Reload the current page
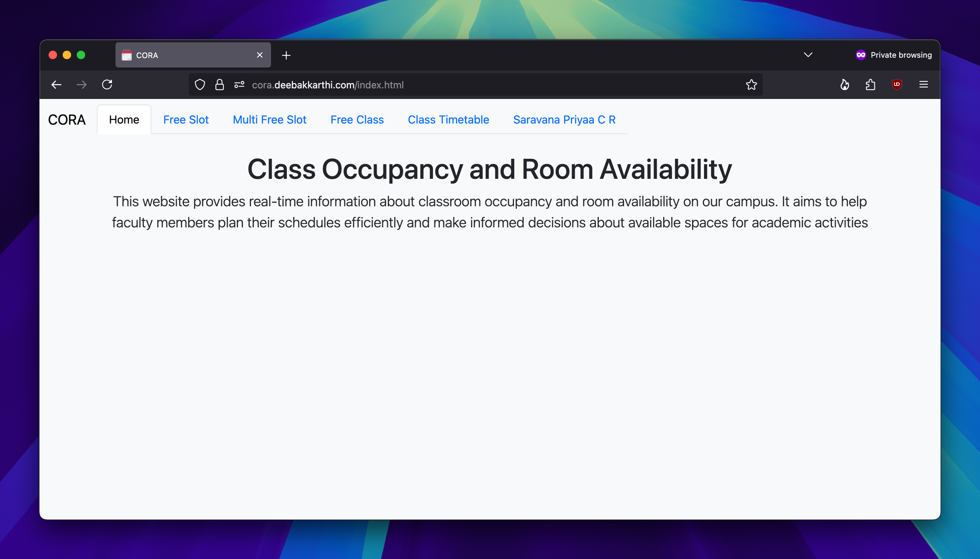 coord(107,84)
